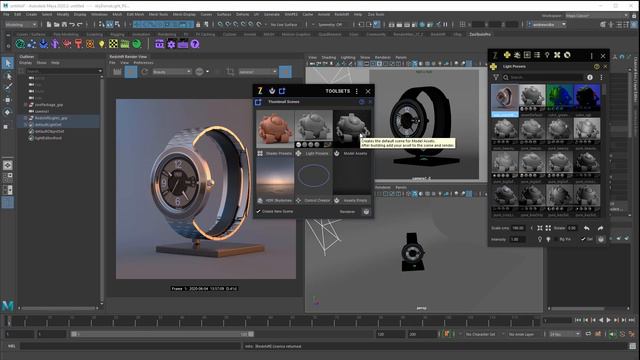
Task: Select the arrow Select tool in toolbox
Action: tap(8, 63)
